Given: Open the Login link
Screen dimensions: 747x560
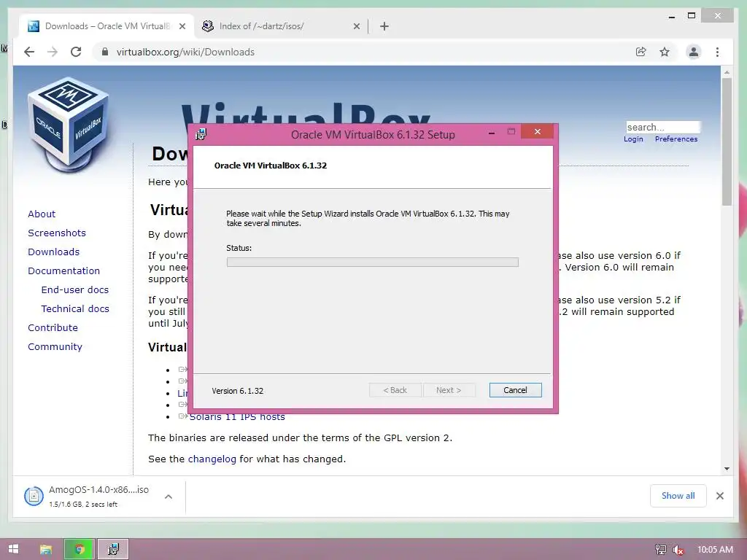Looking at the screenshot, I should pos(633,139).
